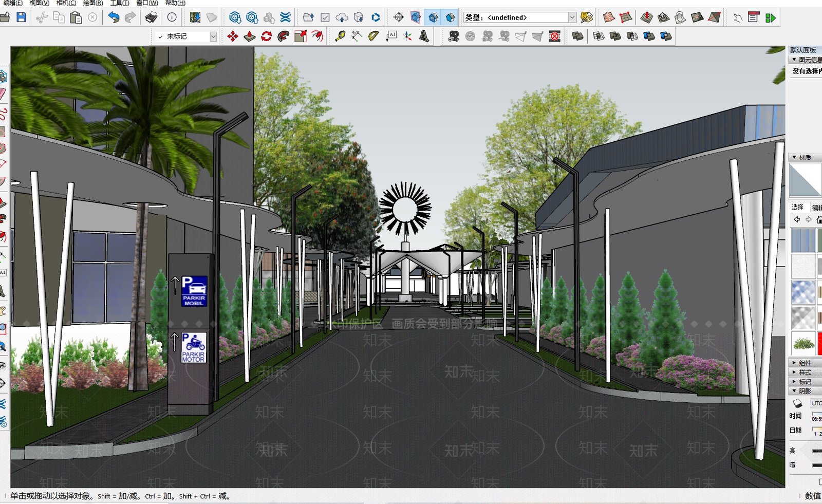Open Model Info (circled i) icon
822x504 pixels.
(x=172, y=17)
